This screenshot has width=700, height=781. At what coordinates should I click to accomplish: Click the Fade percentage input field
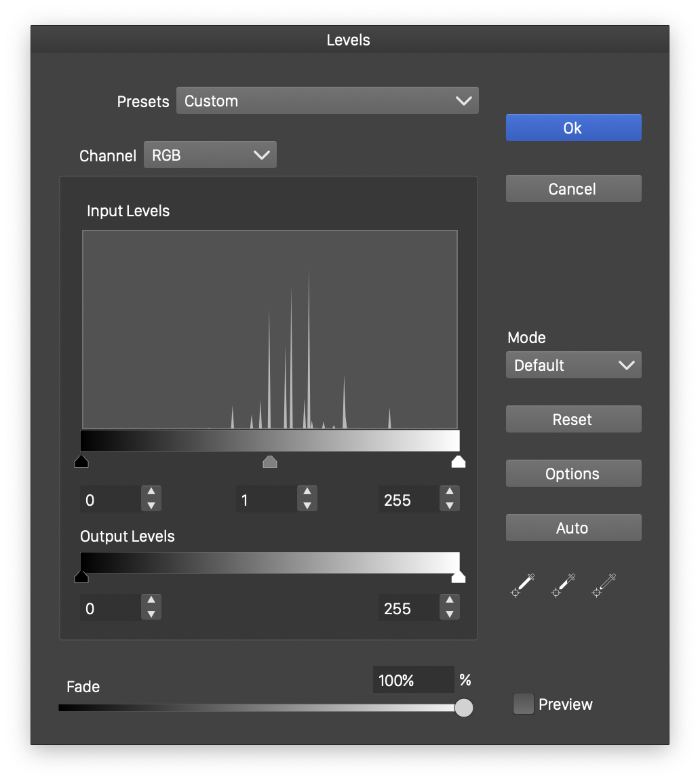tap(412, 680)
